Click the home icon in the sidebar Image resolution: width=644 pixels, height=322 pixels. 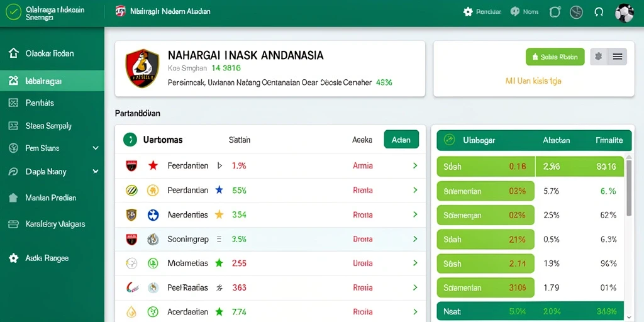[x=14, y=53]
